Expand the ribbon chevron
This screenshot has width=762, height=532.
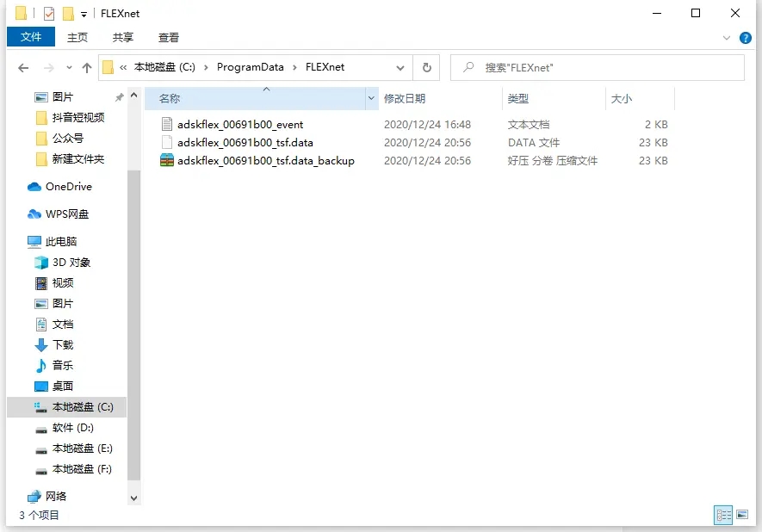727,37
